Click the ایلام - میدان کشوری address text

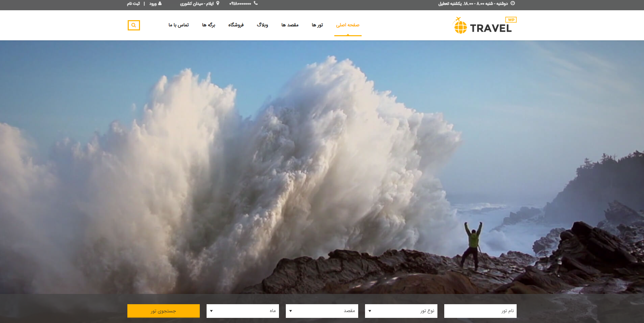pyautogui.click(x=197, y=4)
